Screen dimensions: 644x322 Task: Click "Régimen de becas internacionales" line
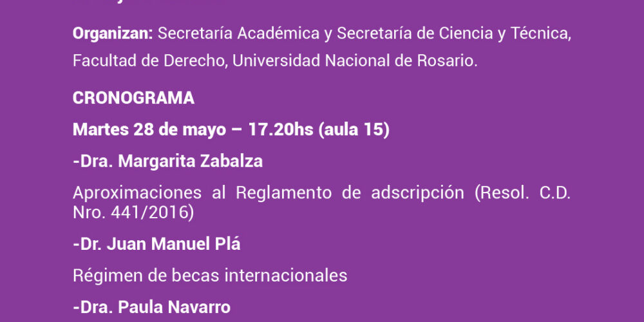(x=210, y=275)
